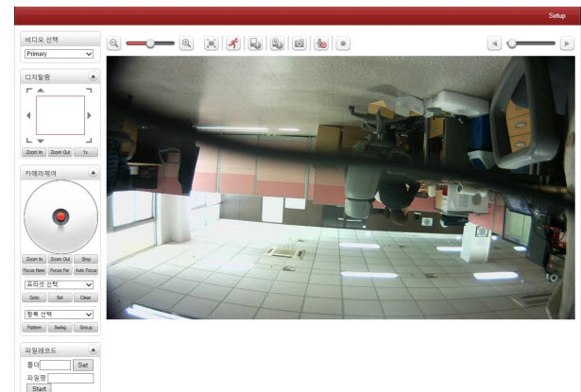Click Zoom In under digital zoom panel
Image resolution: width=581 pixels, height=392 pixels.
pos(34,152)
